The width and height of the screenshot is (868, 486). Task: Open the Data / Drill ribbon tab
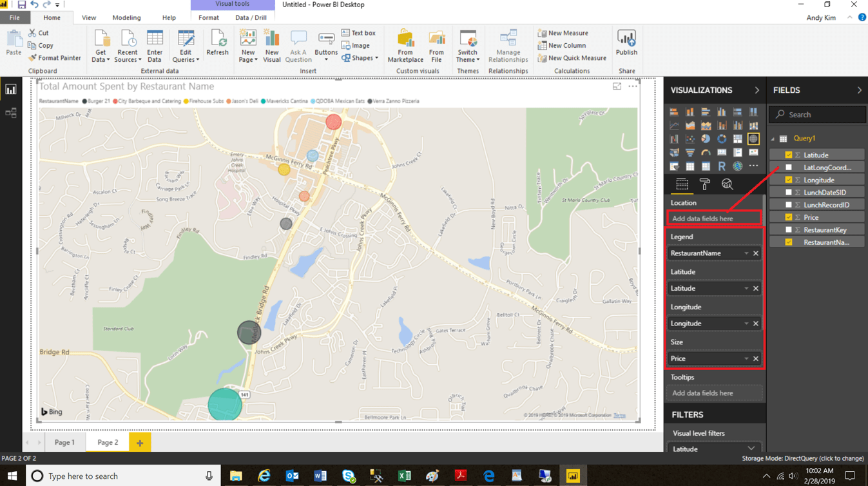(251, 17)
